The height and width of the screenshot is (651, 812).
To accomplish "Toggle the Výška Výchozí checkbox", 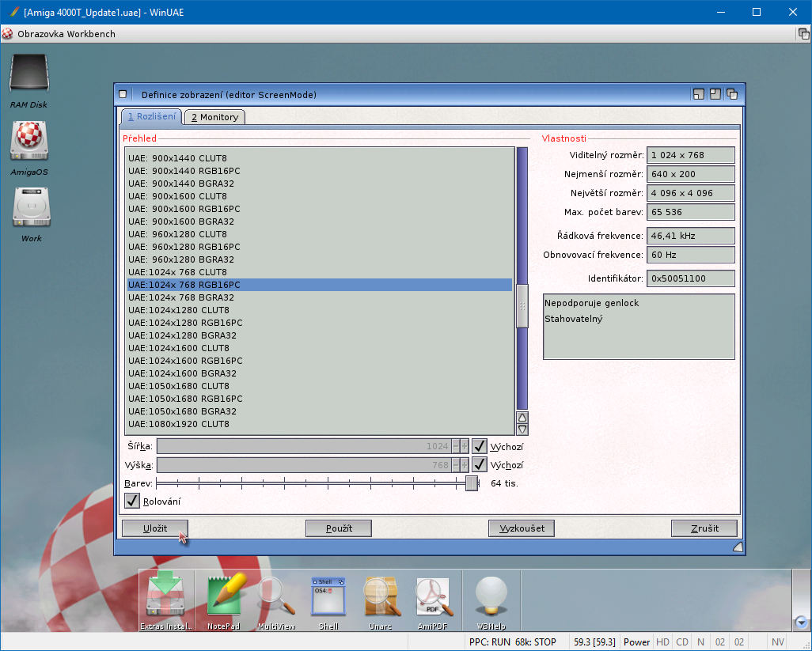I will pyautogui.click(x=479, y=465).
